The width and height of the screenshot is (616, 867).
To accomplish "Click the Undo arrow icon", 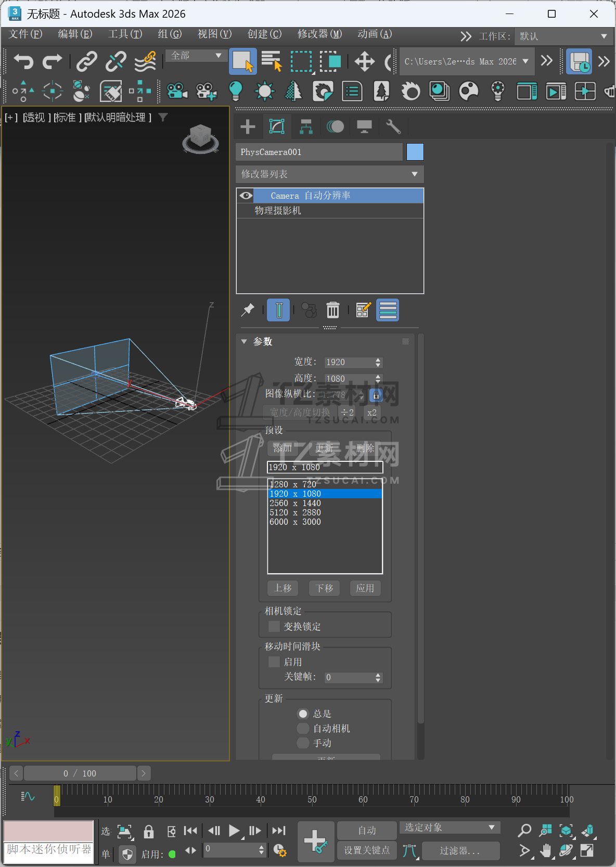I will tap(23, 61).
